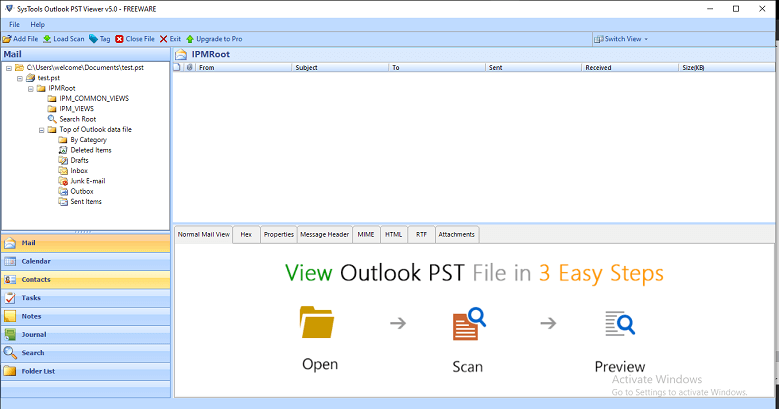Open the Switch View dropdown arrow
This screenshot has height=409, width=779.
[x=646, y=39]
